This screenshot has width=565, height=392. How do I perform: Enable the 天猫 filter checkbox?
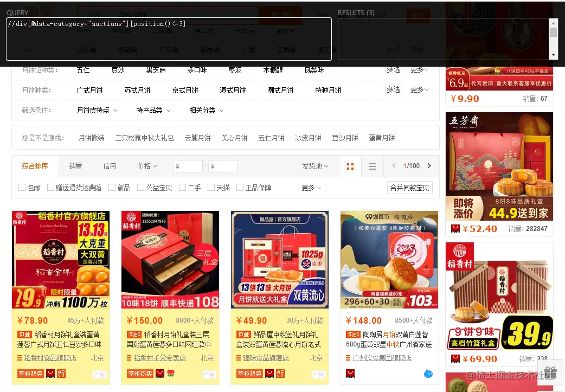pyautogui.click(x=211, y=188)
